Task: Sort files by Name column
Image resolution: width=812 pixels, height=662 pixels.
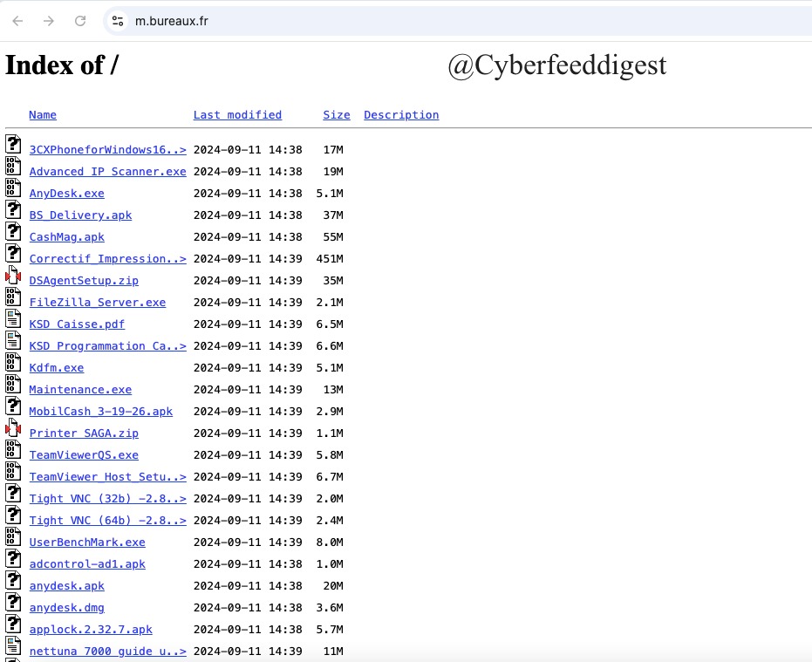Action: coord(42,114)
